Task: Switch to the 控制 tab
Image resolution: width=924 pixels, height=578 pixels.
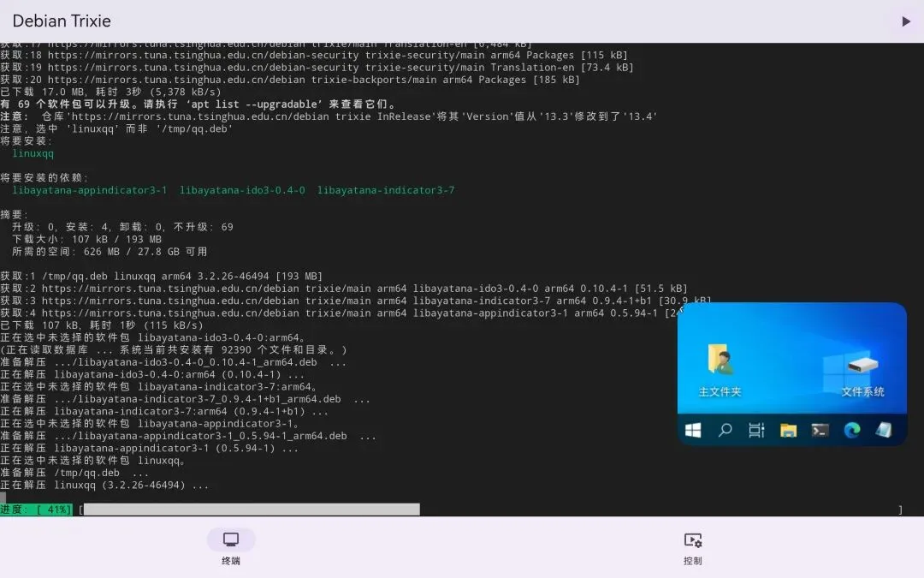Action: (692, 546)
